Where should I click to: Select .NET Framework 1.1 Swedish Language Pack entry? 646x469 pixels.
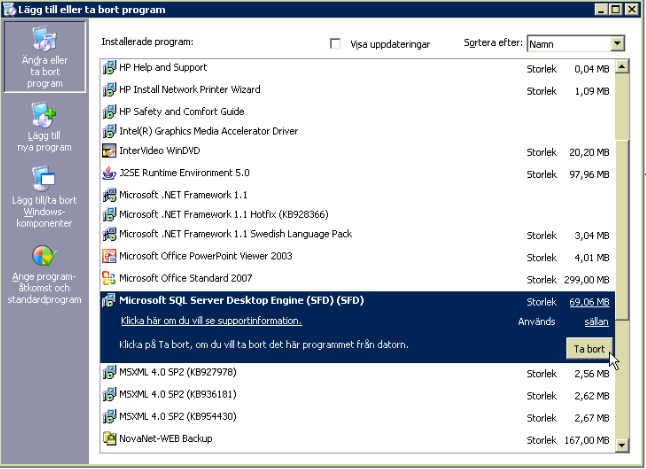357,234
